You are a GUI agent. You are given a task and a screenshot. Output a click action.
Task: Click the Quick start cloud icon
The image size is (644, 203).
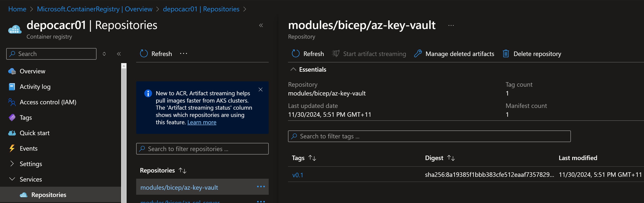tap(12, 133)
